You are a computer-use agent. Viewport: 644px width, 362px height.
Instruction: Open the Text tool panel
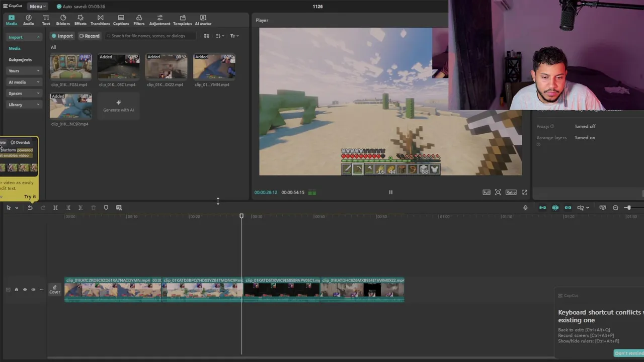tap(46, 20)
